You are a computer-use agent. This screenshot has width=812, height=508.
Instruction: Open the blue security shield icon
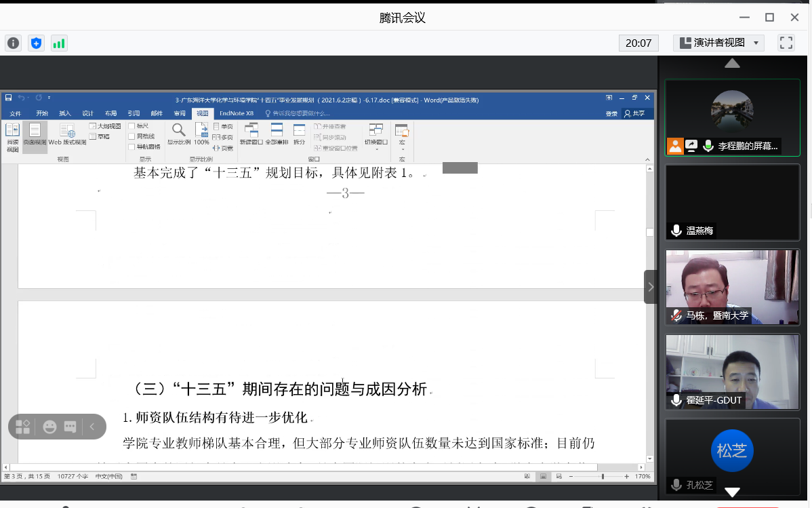[x=37, y=43]
